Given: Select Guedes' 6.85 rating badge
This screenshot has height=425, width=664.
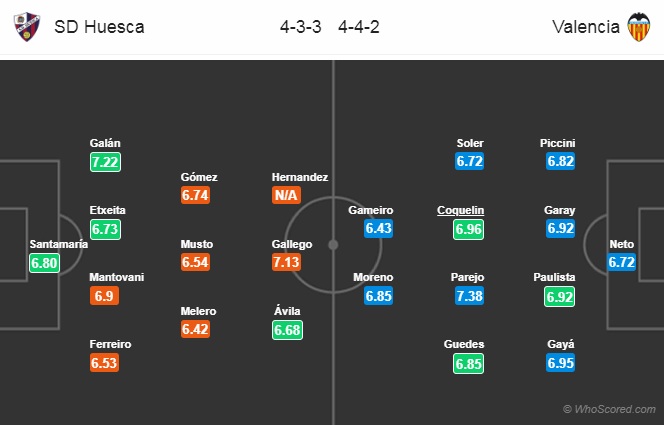Looking at the screenshot, I should tap(468, 364).
